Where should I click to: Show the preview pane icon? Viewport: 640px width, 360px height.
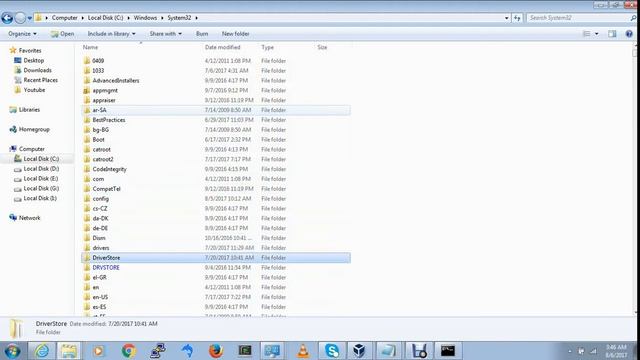[x=612, y=34]
